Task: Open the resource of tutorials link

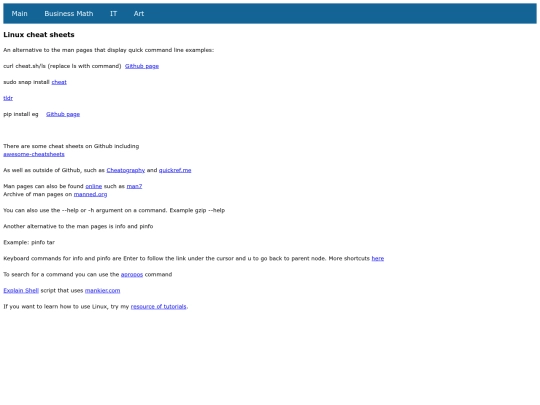Action: (159, 307)
